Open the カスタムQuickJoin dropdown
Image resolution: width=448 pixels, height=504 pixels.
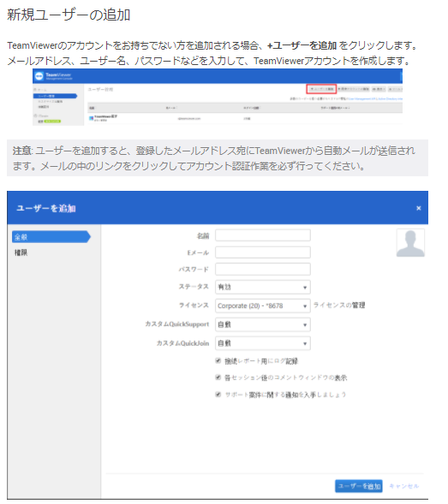[263, 343]
